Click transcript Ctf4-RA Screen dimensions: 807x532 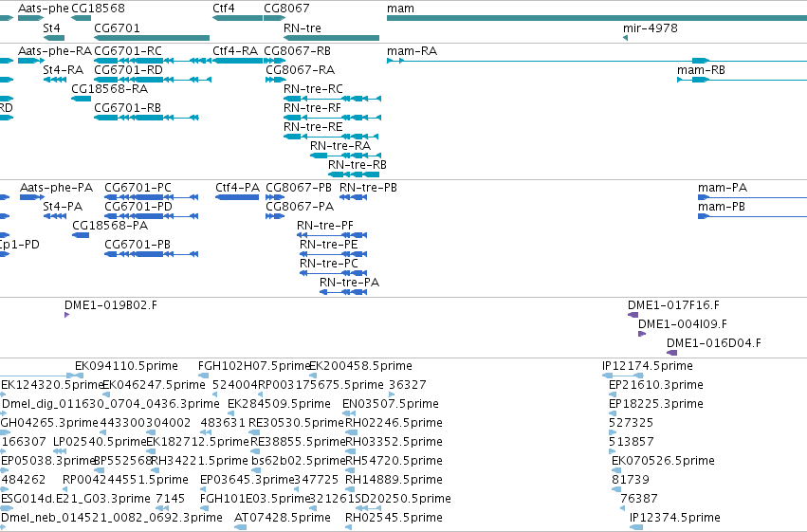(237, 61)
